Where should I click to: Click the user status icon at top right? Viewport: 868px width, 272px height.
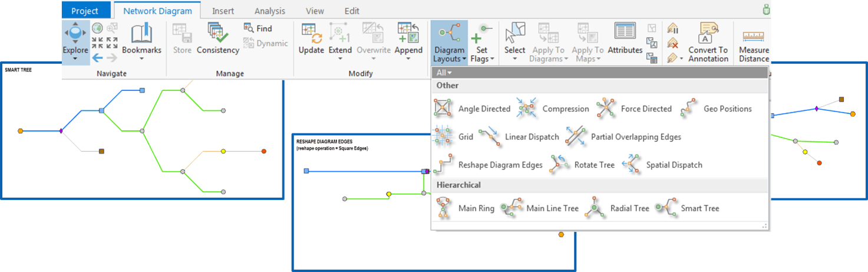point(766,9)
